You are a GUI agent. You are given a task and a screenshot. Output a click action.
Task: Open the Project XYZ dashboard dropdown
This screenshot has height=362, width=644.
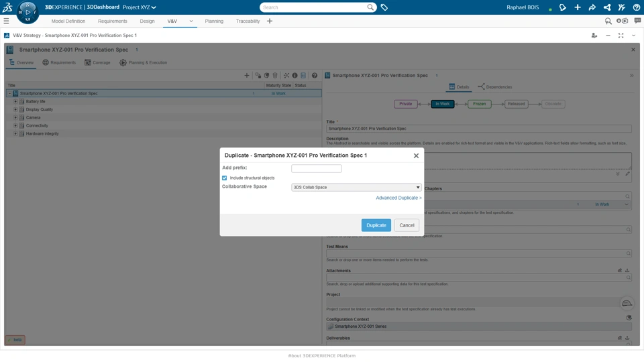click(x=140, y=7)
